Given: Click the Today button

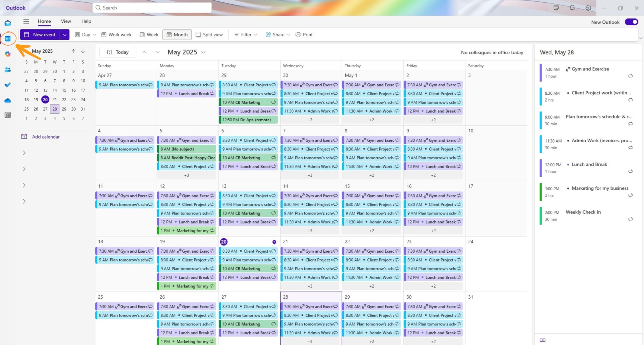Looking at the screenshot, I should click(118, 52).
